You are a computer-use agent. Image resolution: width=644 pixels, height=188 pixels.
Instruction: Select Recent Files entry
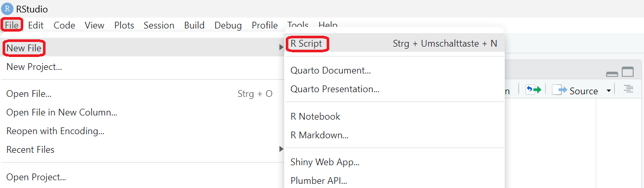[142, 150]
